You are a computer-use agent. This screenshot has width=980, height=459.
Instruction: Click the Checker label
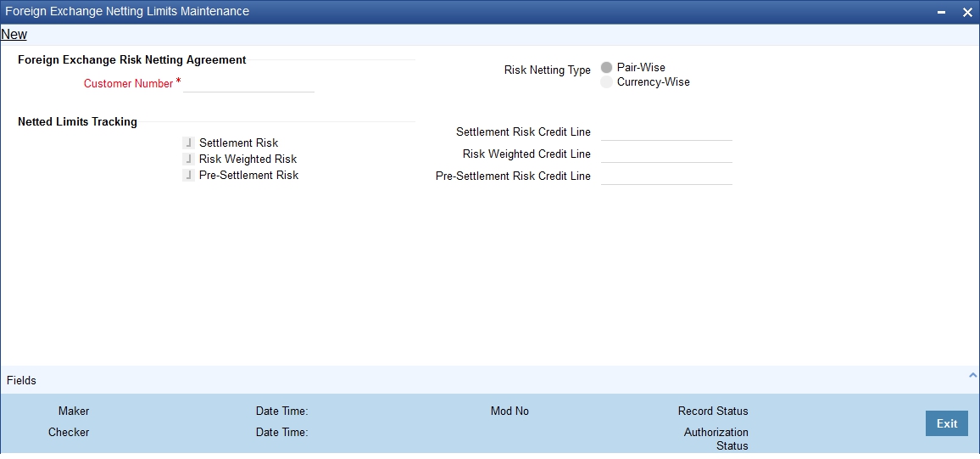coord(69,432)
